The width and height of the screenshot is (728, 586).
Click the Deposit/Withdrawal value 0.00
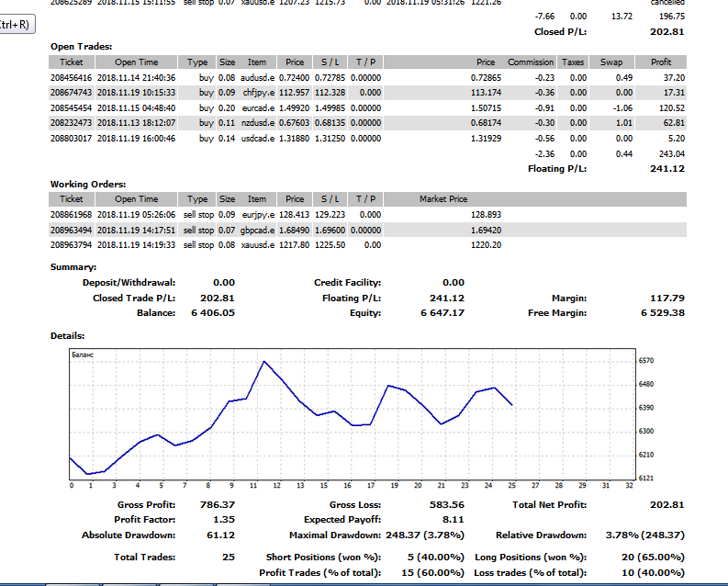(x=224, y=282)
